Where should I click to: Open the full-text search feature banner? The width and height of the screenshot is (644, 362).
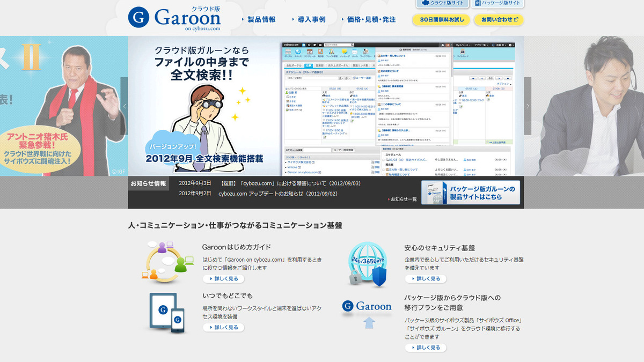[x=326, y=106]
